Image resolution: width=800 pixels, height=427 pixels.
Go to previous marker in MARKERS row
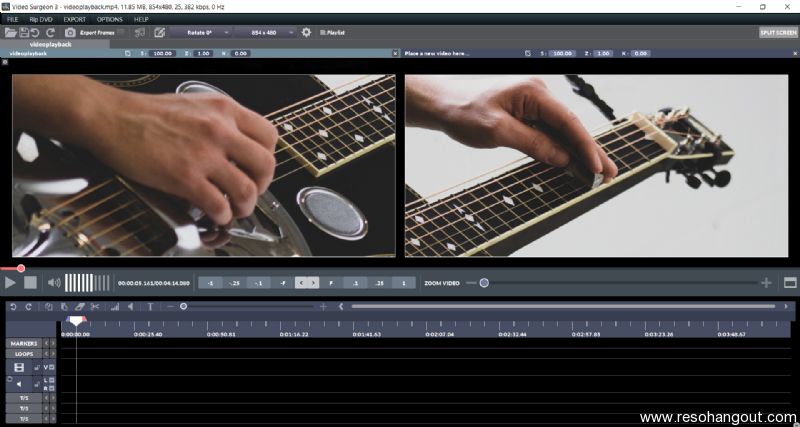(46, 343)
